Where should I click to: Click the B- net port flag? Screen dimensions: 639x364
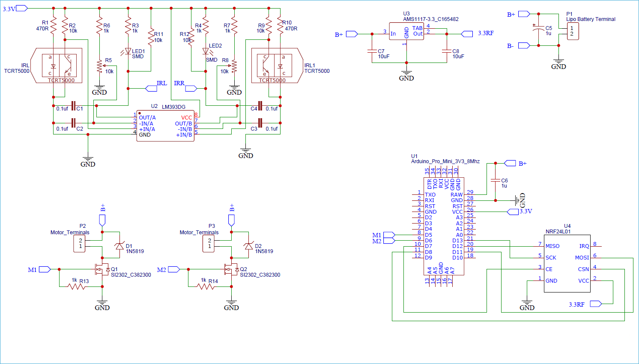pyautogui.click(x=524, y=45)
